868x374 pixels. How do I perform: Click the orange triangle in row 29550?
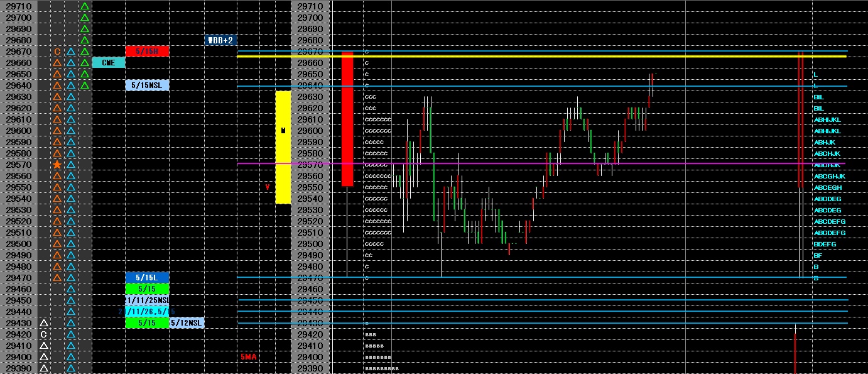pos(57,187)
